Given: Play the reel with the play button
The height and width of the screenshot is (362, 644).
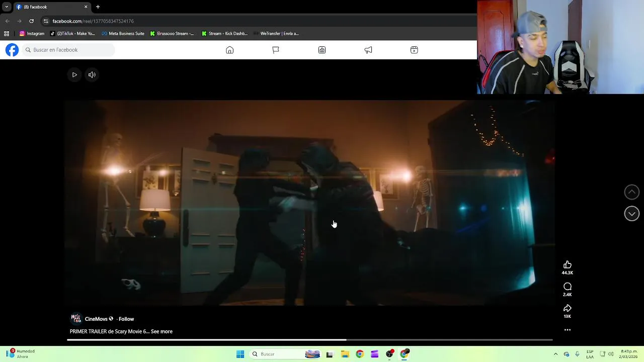Looking at the screenshot, I should pos(74,75).
